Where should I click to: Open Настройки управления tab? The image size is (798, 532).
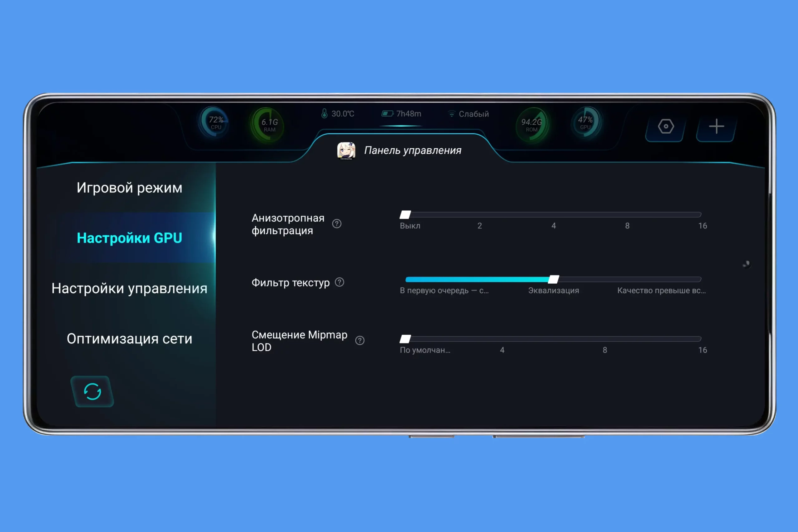tap(129, 288)
